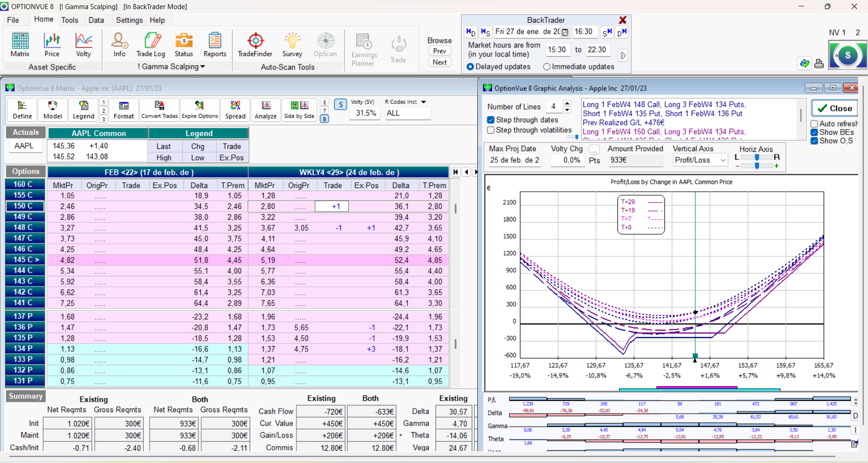Screen dimensions: 868x463
Task: Select the Home ribbon tab
Action: (44, 19)
